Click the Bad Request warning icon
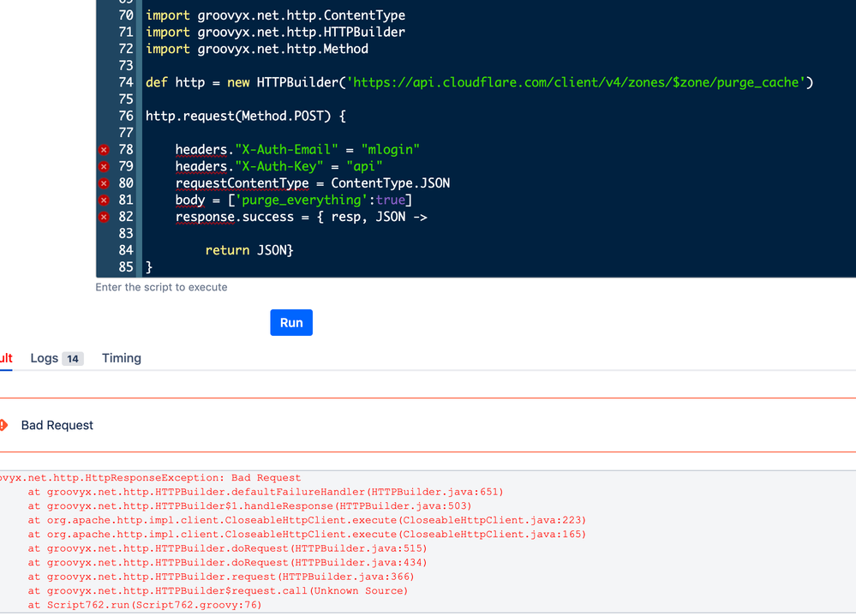 pos(3,425)
